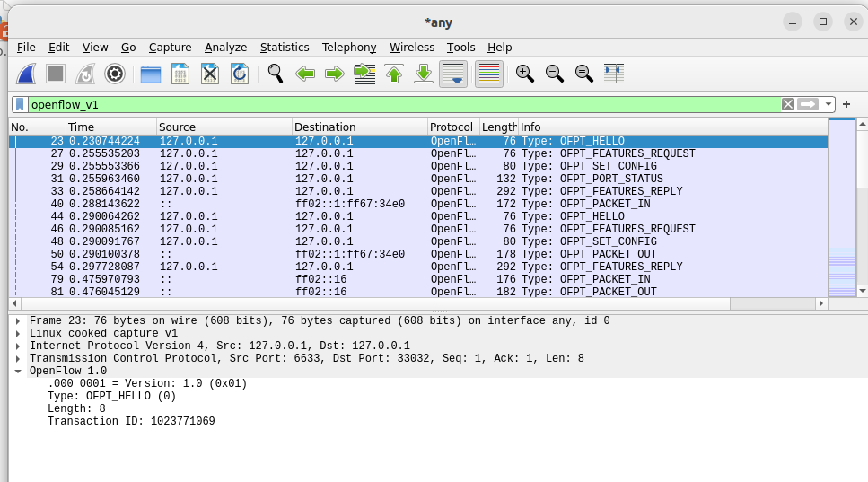Open the File menu
This screenshot has width=868, height=482.
(26, 48)
